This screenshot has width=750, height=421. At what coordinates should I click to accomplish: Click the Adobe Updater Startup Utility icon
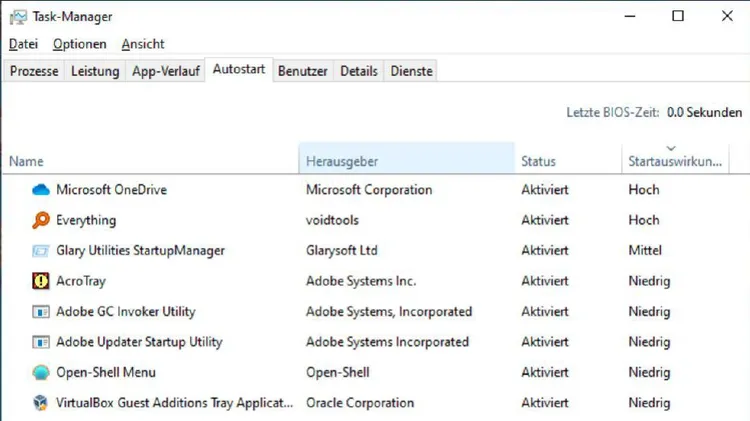tap(41, 342)
